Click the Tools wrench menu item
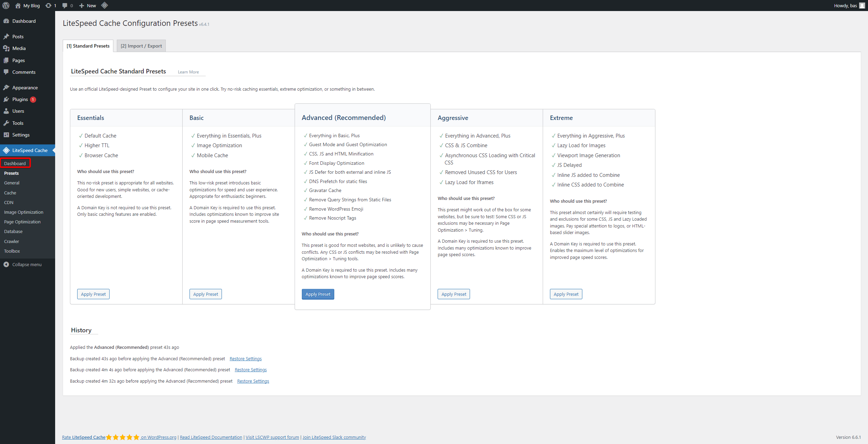This screenshot has height=444, width=868. click(18, 123)
